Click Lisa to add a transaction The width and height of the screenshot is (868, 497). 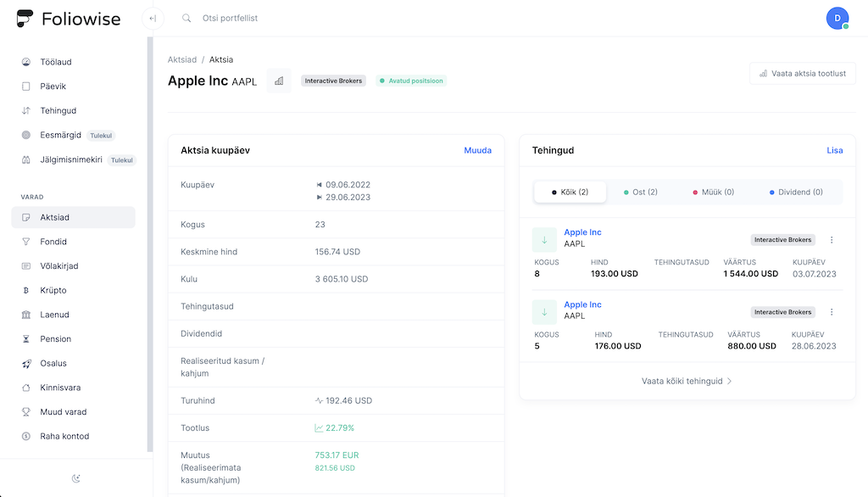point(834,150)
